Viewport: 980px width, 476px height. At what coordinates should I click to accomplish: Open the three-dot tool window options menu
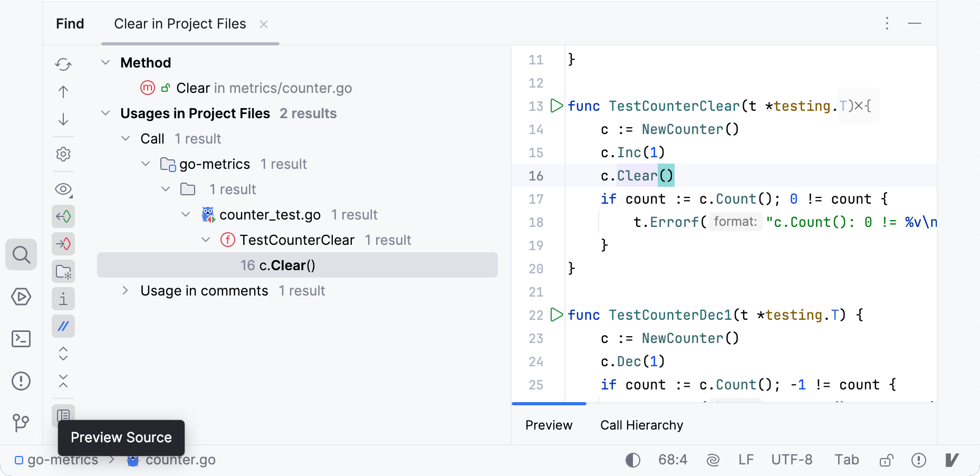pyautogui.click(x=887, y=23)
